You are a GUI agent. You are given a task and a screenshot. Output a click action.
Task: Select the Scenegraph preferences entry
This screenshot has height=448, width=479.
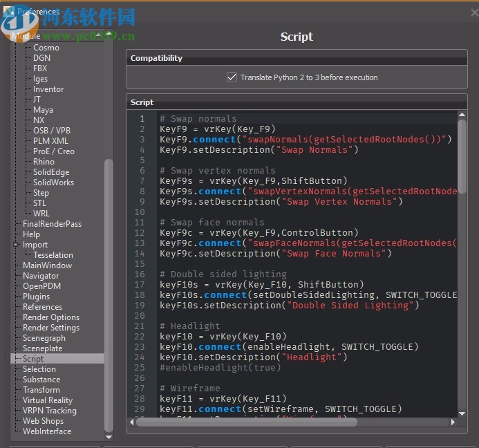click(44, 338)
